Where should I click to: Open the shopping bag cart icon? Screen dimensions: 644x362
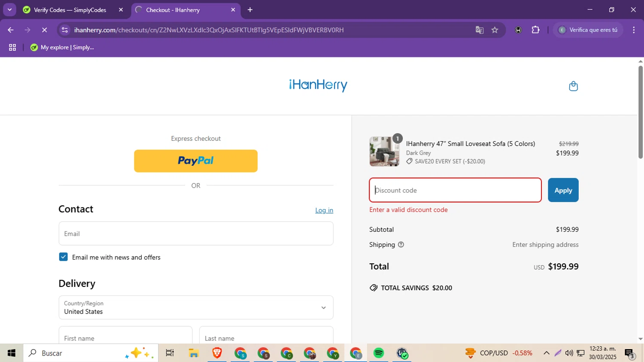coord(573,86)
